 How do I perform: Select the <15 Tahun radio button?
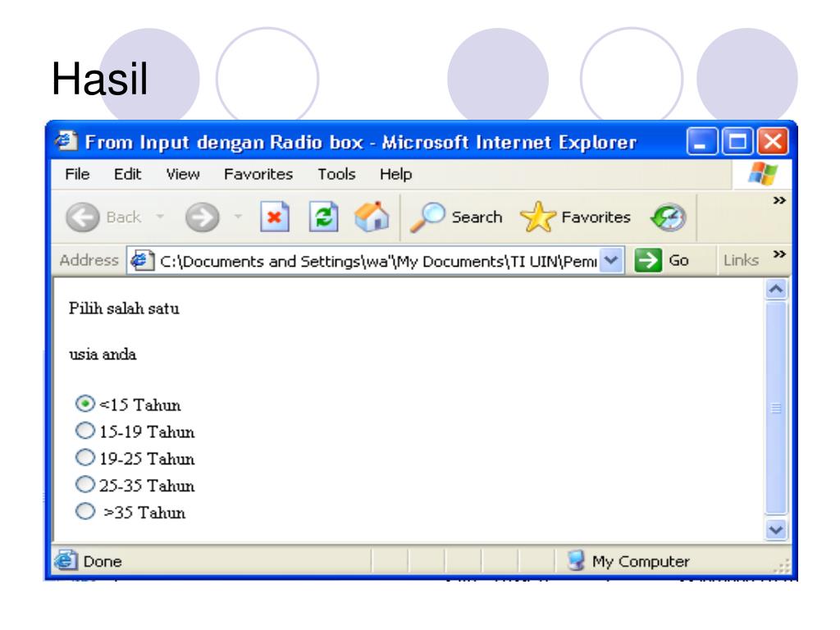(x=84, y=404)
